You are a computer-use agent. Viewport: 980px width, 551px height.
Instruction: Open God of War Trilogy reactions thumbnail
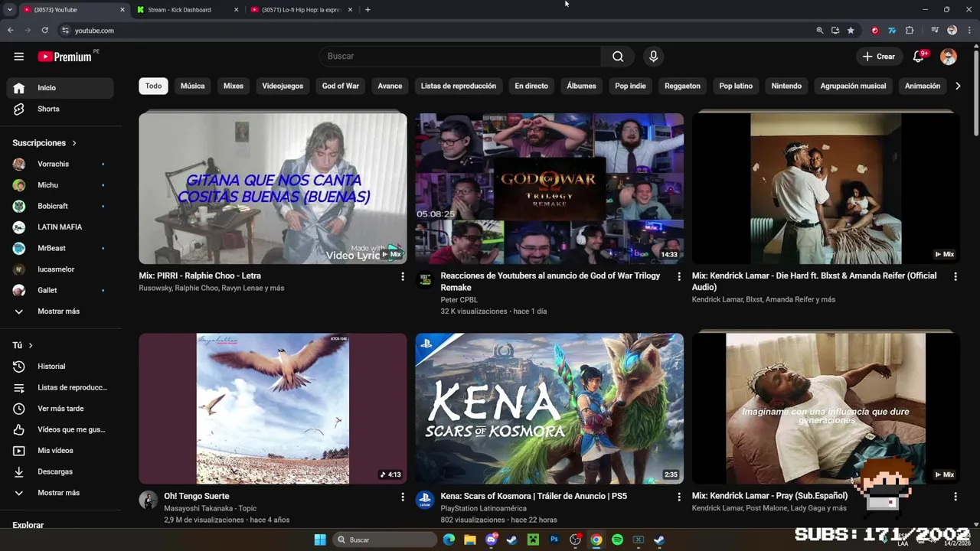pyautogui.click(x=550, y=188)
